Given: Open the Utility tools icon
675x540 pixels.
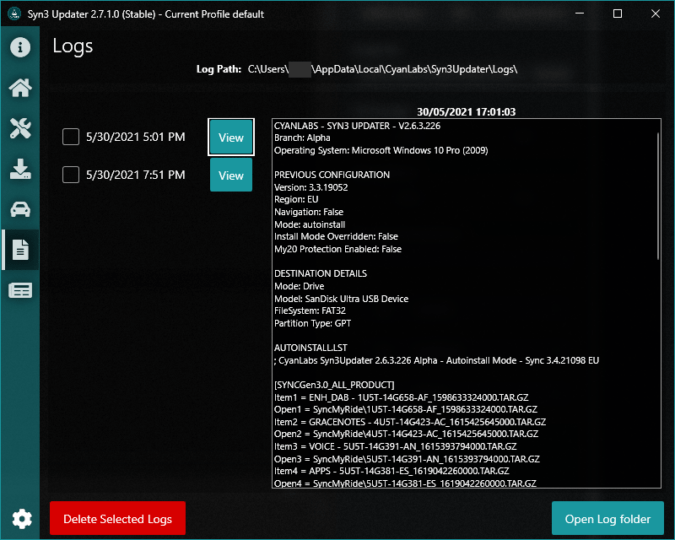Looking at the screenshot, I should (x=20, y=128).
